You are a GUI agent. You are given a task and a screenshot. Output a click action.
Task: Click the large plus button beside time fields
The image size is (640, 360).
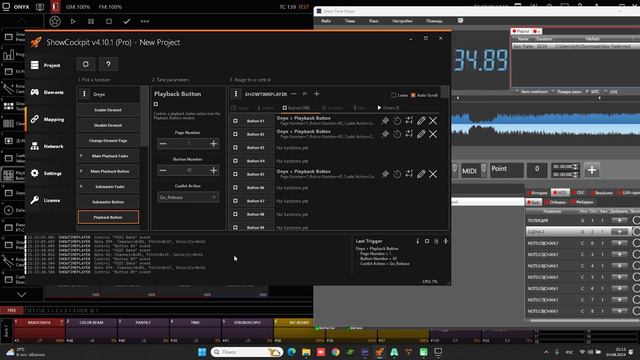click(592, 170)
